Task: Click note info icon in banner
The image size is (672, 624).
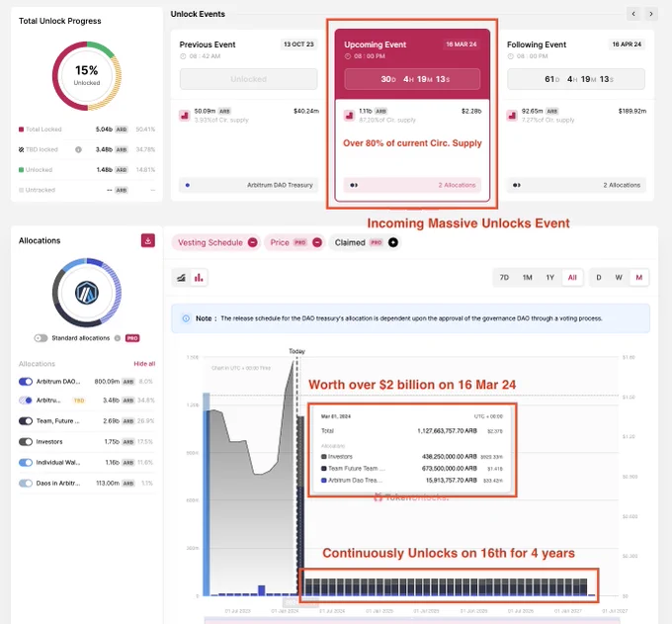Action: point(186,318)
